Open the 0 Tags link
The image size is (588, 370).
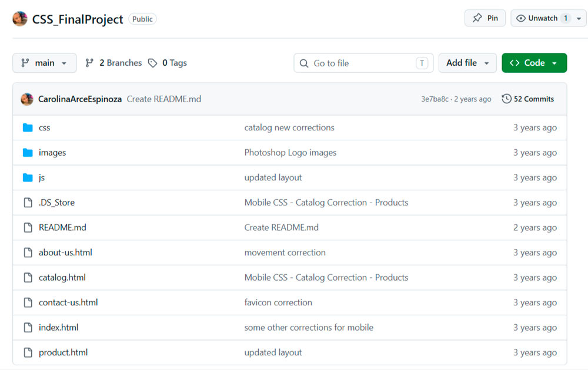click(168, 63)
